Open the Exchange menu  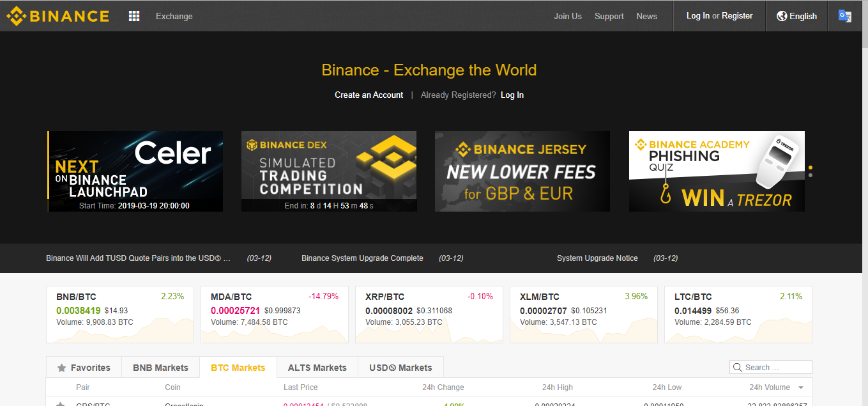tap(174, 16)
